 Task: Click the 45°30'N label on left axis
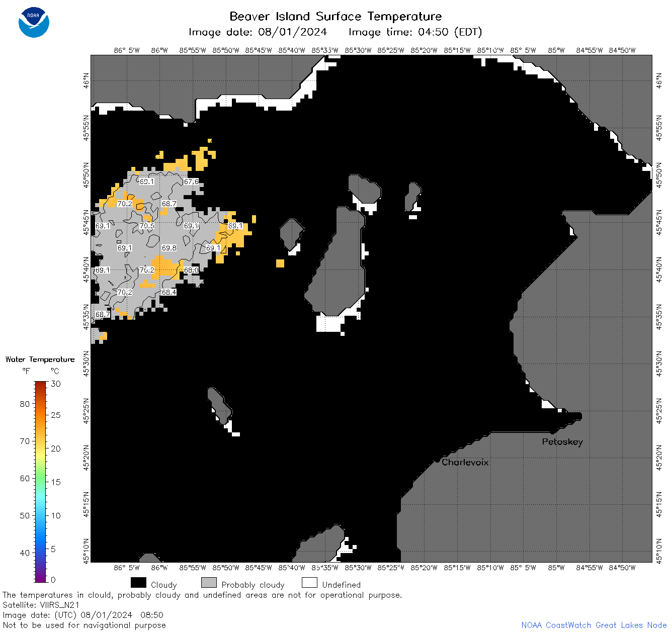coord(87,364)
